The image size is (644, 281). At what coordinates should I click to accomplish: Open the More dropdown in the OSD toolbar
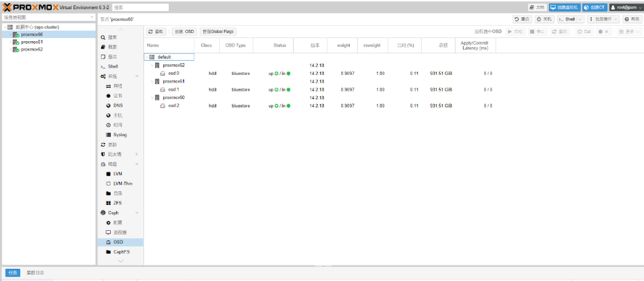tap(628, 31)
